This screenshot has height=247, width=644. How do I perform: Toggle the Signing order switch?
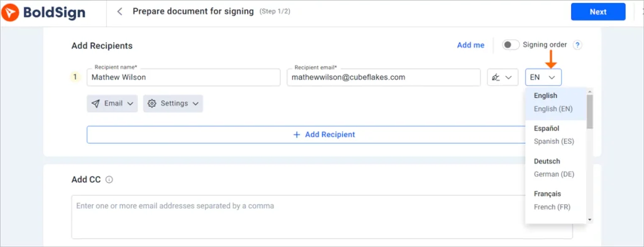click(511, 45)
